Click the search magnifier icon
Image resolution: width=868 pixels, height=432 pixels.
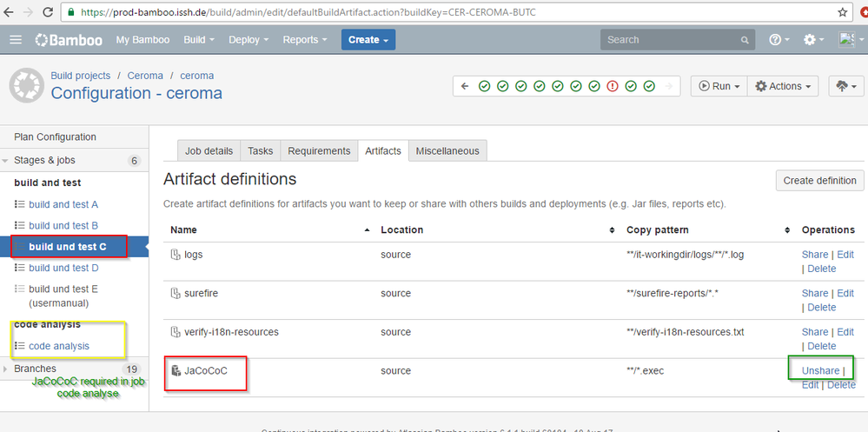(x=745, y=40)
